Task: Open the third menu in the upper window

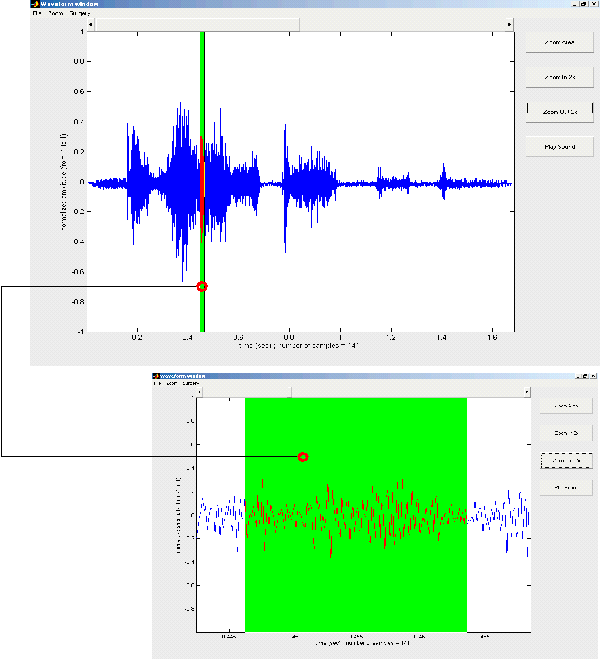Action: [x=78, y=13]
